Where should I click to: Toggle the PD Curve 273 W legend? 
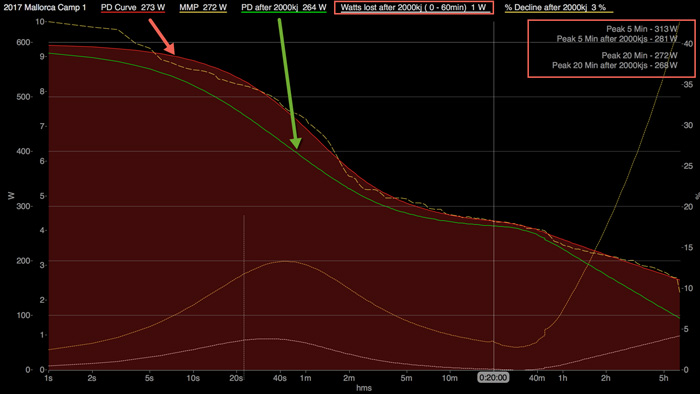tap(133, 8)
